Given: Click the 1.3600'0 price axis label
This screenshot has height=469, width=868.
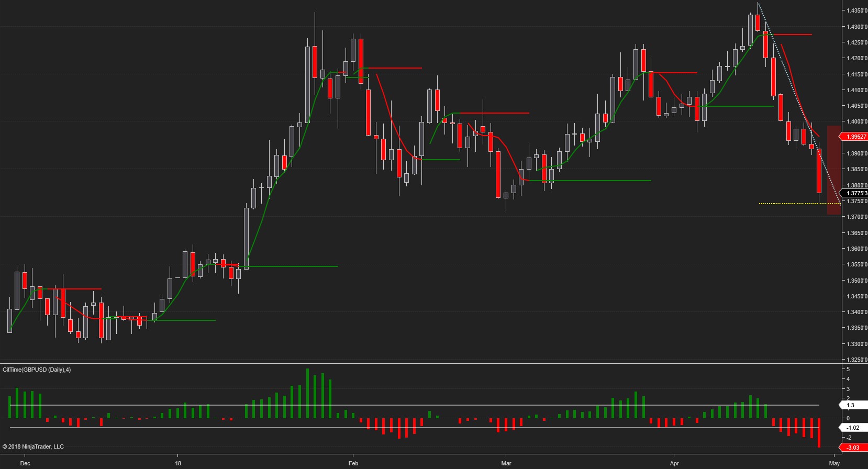Looking at the screenshot, I should 856,249.
